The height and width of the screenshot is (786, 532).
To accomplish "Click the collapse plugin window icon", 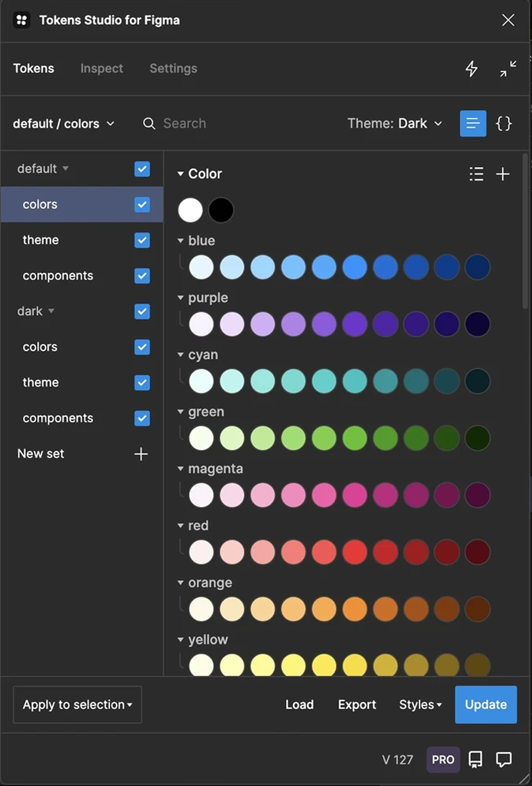I will (508, 69).
